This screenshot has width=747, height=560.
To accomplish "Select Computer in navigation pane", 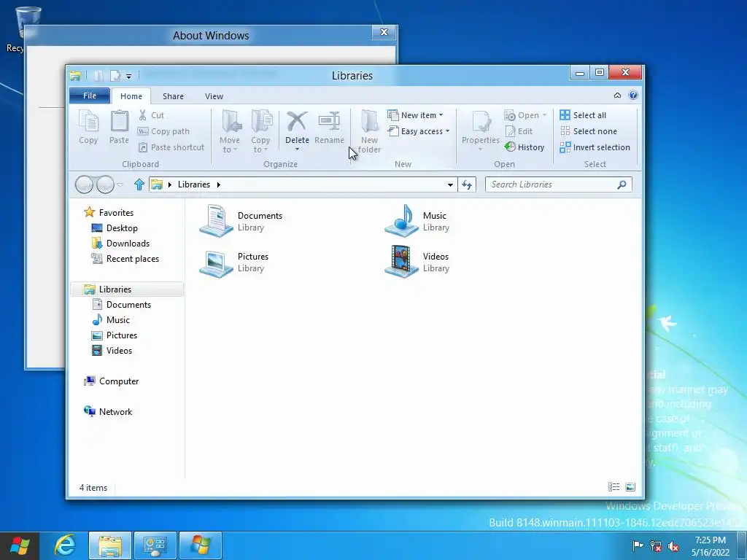I will click(x=112, y=381).
